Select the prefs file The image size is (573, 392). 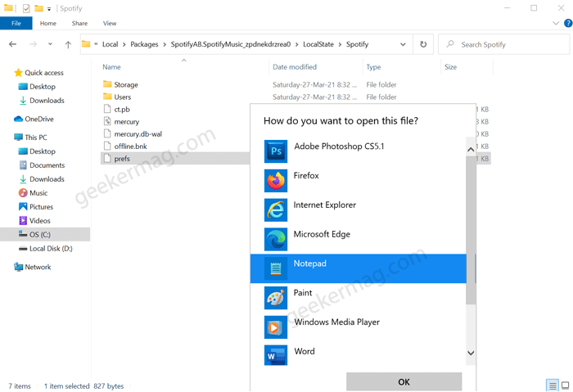122,159
